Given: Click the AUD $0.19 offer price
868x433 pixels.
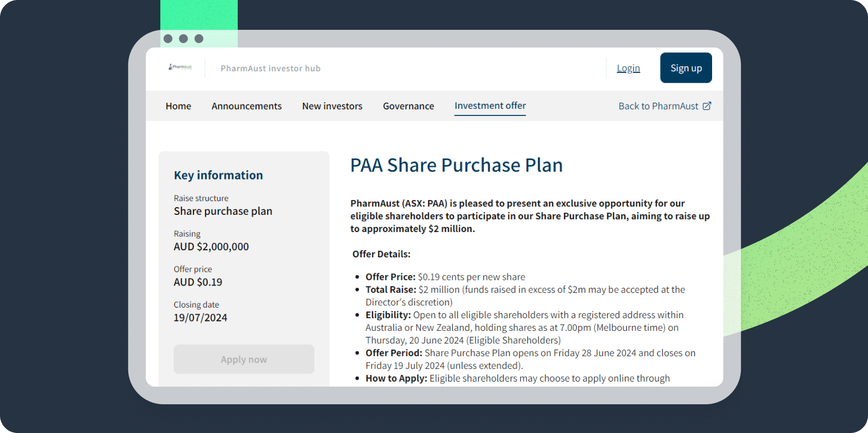Looking at the screenshot, I should (198, 282).
